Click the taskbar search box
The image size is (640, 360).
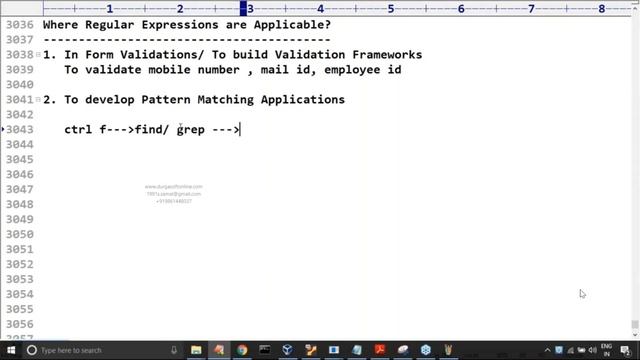(x=102, y=350)
